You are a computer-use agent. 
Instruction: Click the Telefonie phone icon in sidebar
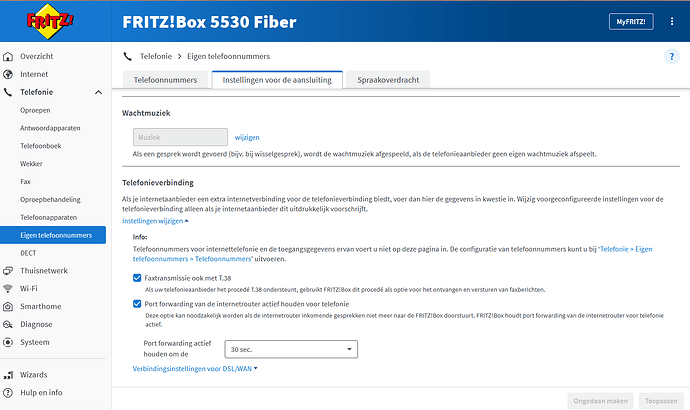click(x=8, y=92)
